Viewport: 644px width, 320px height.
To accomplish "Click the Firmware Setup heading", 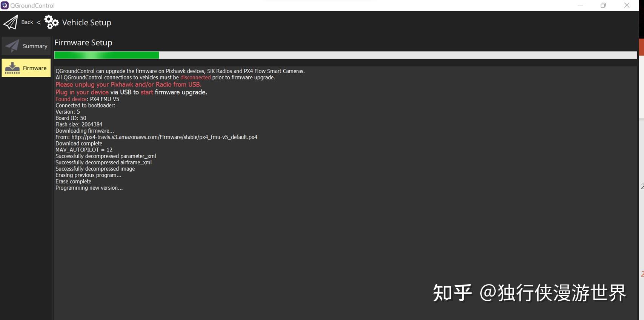I will coord(83,43).
